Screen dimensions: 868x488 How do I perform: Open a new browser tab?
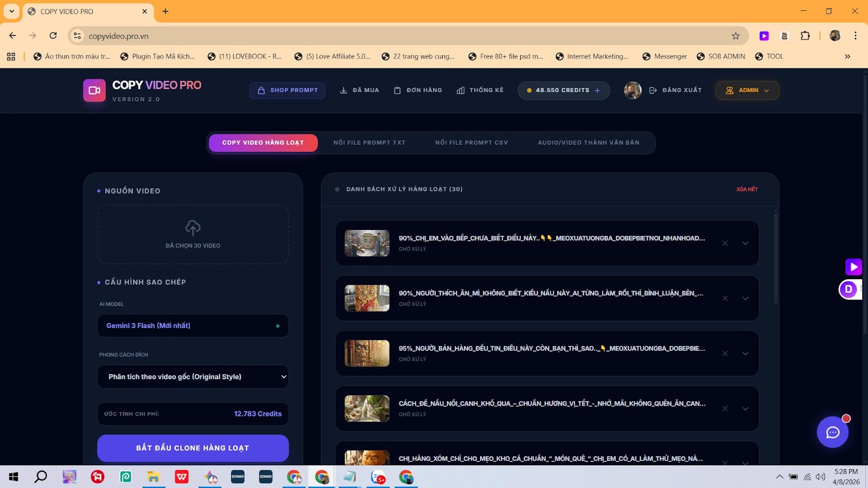165,11
